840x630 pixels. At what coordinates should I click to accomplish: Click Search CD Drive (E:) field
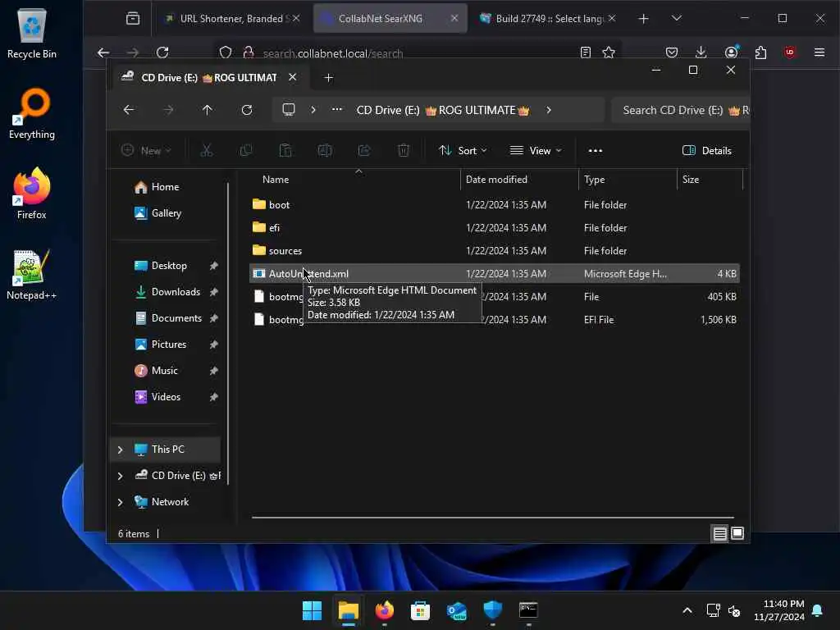pos(680,110)
